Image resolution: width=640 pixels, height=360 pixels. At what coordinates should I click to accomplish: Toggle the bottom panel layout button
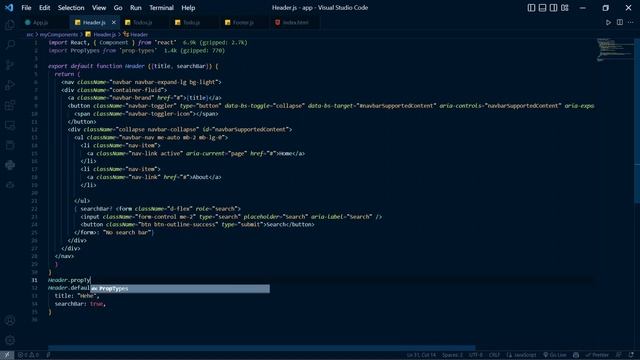pyautogui.click(x=542, y=8)
